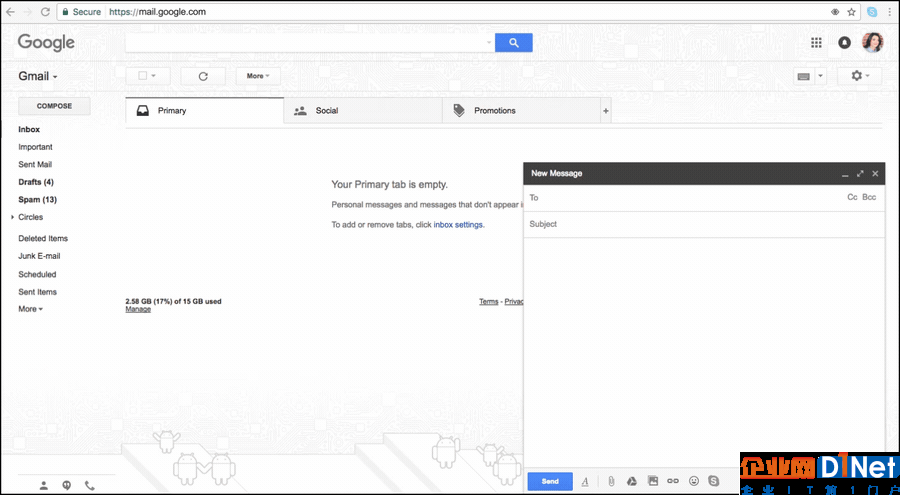This screenshot has height=495, width=900.
Task: Open Drafts (4)
Action: (36, 182)
